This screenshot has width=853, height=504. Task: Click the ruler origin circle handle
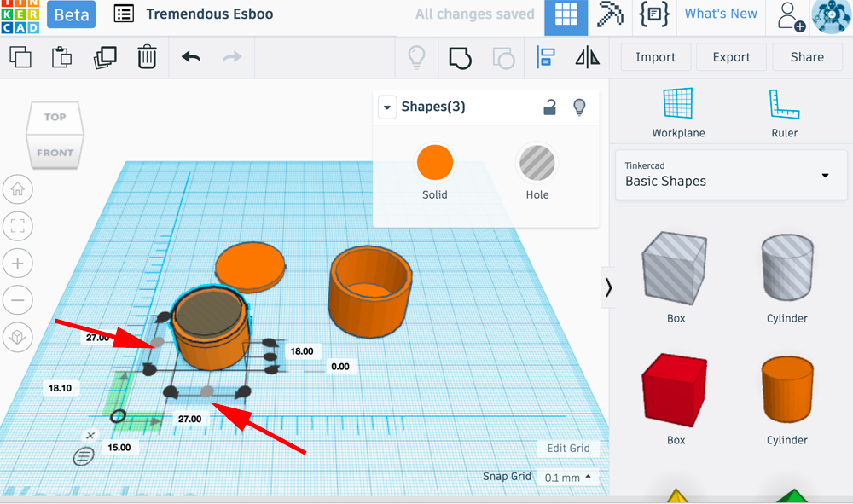[118, 416]
